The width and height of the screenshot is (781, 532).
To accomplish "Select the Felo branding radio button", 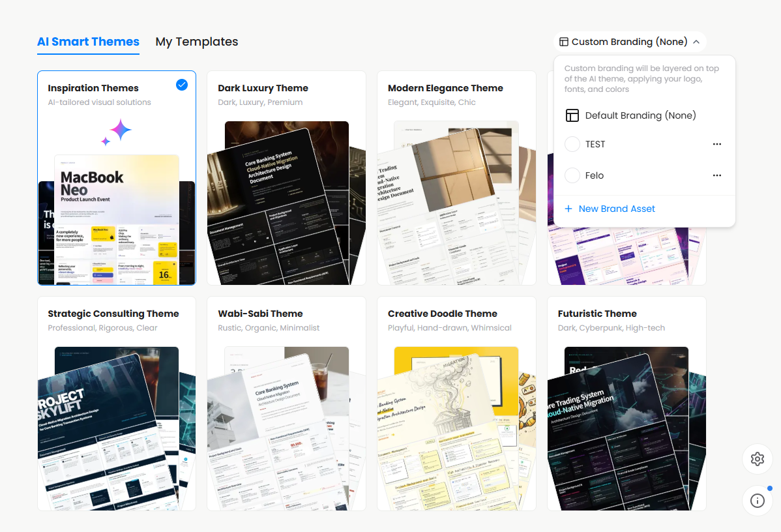I will pos(572,175).
